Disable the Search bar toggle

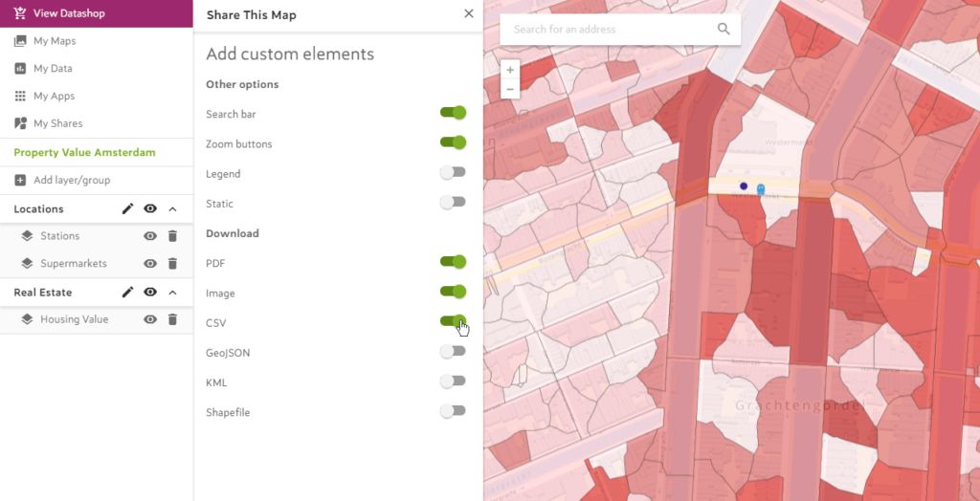pyautogui.click(x=453, y=113)
